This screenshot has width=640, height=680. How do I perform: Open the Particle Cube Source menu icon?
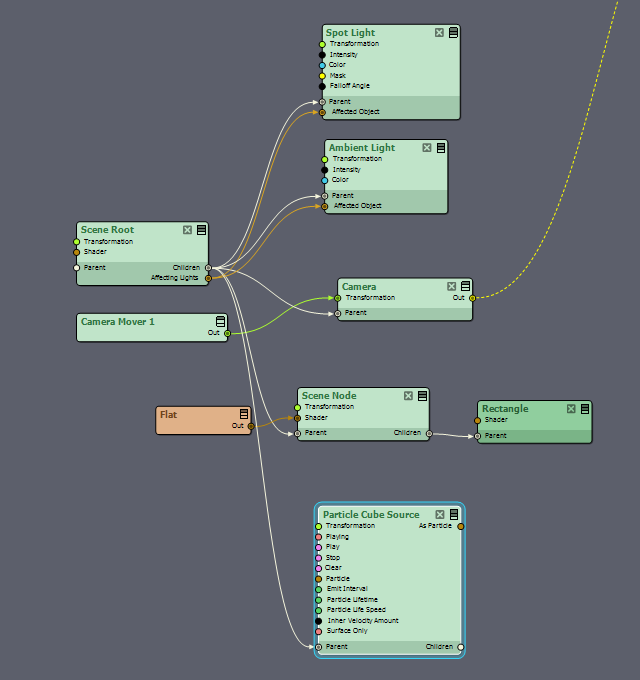(454, 514)
